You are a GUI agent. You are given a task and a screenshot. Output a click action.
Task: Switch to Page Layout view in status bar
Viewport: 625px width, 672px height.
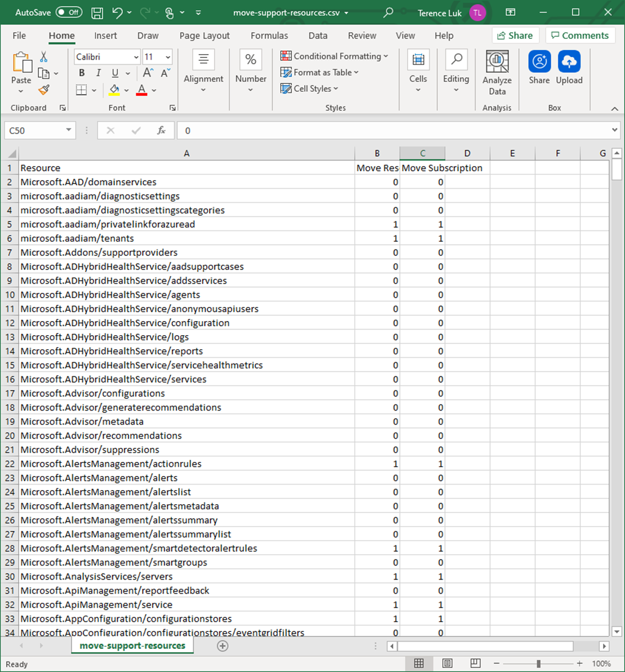tap(447, 664)
